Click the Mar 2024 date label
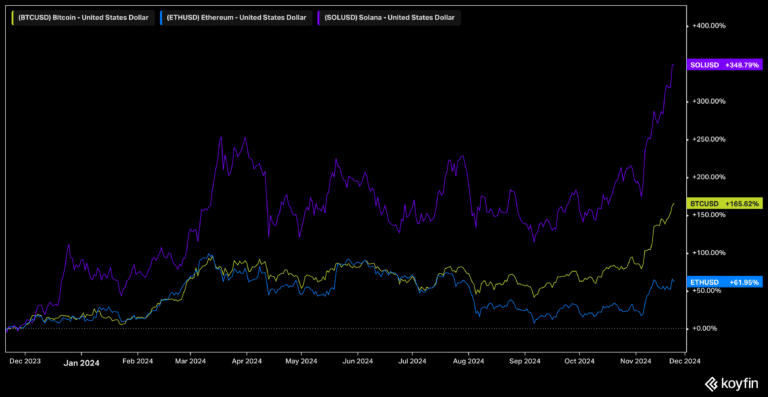 (x=191, y=361)
